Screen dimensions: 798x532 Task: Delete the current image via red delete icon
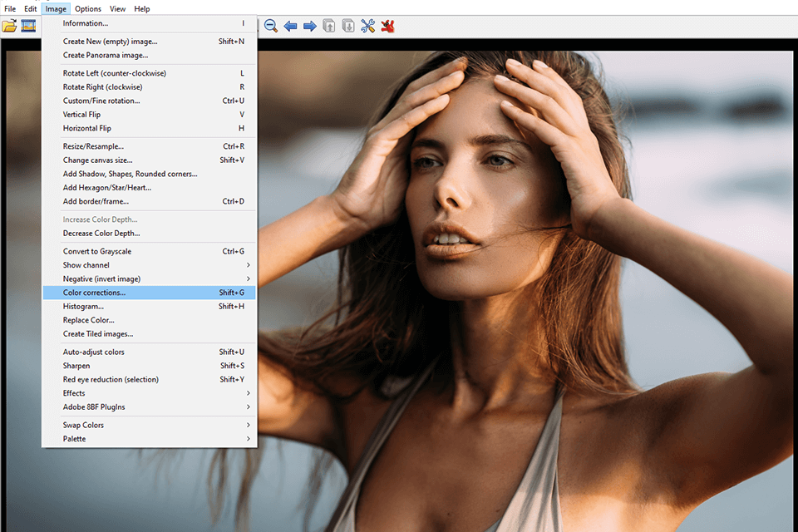click(387, 26)
